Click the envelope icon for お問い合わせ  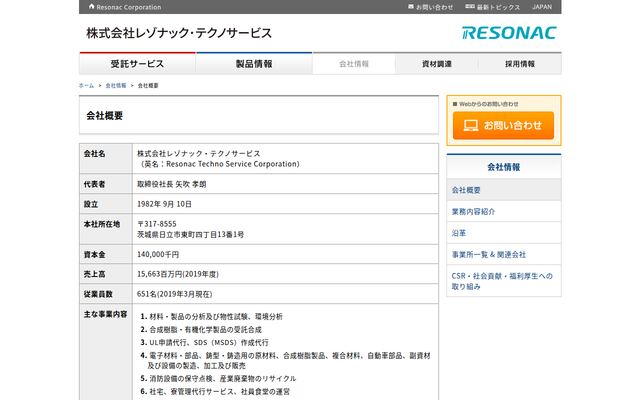tap(411, 7)
